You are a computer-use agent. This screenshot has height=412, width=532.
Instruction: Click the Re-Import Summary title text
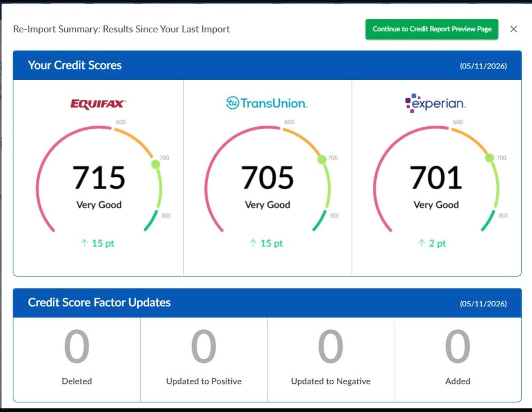(121, 29)
